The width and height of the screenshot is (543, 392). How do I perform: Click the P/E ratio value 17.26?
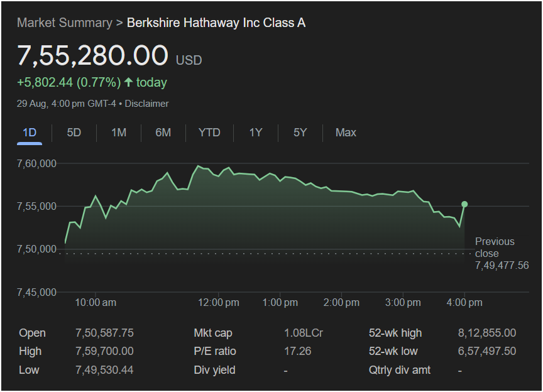point(297,351)
